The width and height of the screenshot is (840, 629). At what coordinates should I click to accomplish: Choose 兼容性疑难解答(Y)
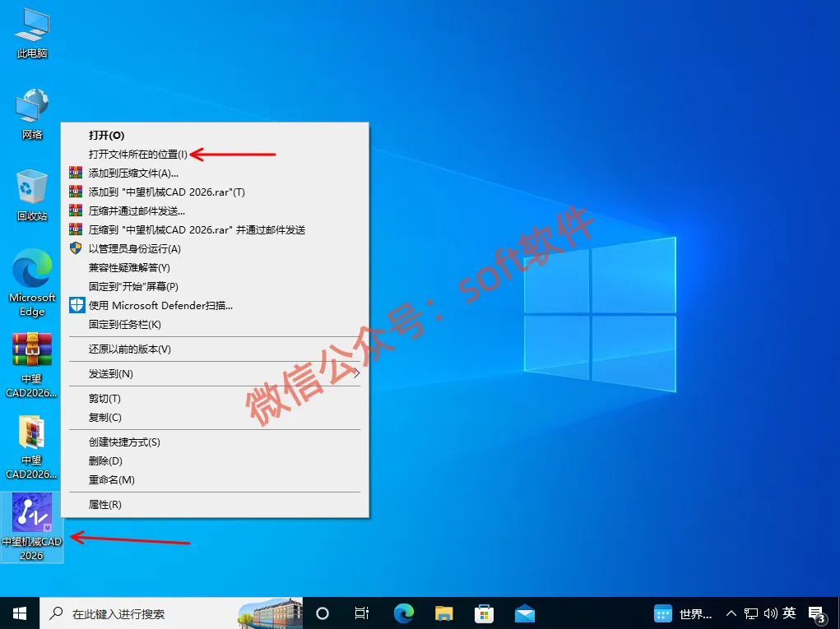[214, 268]
